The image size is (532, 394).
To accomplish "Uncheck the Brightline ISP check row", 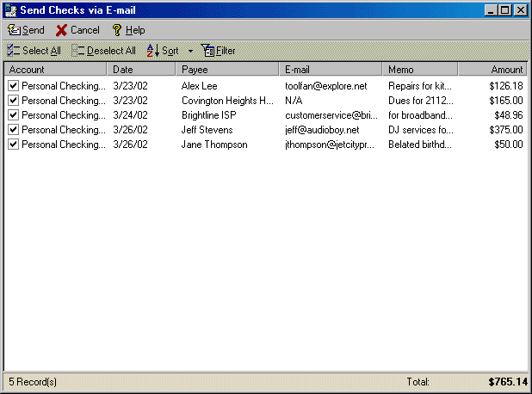I will click(x=13, y=115).
